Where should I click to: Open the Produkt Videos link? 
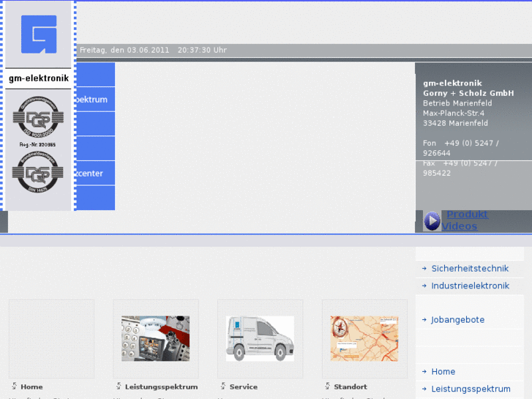(x=465, y=220)
